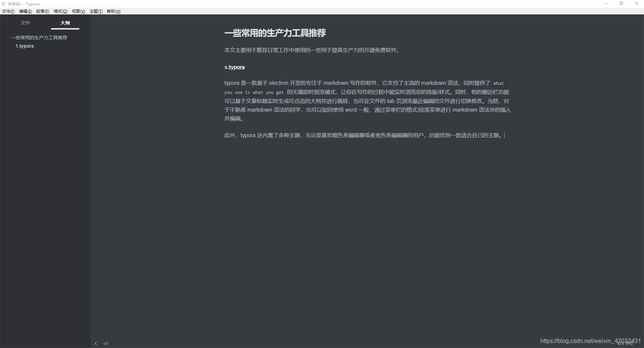The width and height of the screenshot is (644, 348).
Task: Click the intro paragraph starting 本文主要用于
Action: [313, 50]
